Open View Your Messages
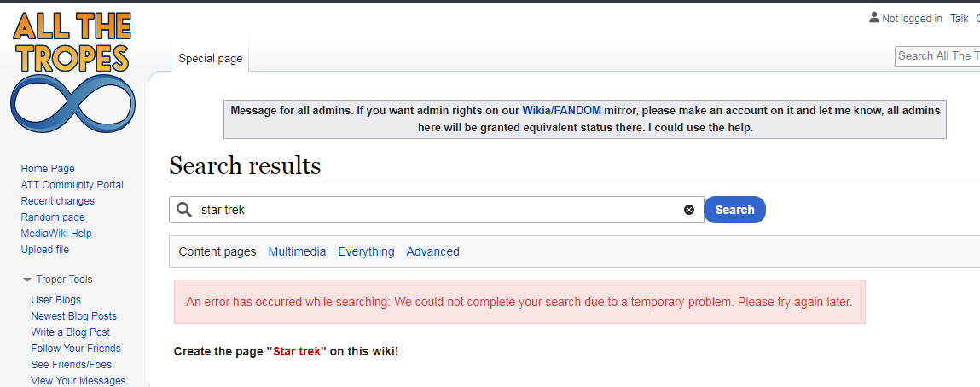This screenshot has height=387, width=980. pyautogui.click(x=78, y=381)
